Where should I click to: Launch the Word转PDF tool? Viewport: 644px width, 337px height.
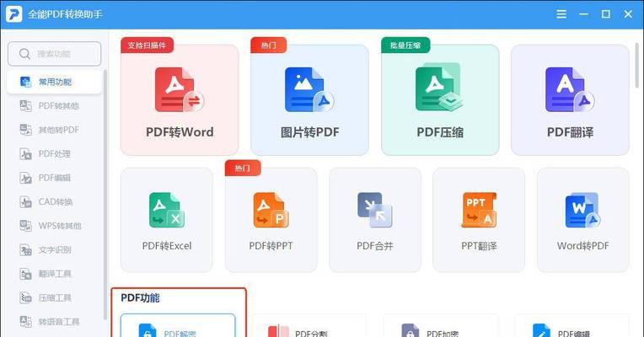(x=583, y=220)
